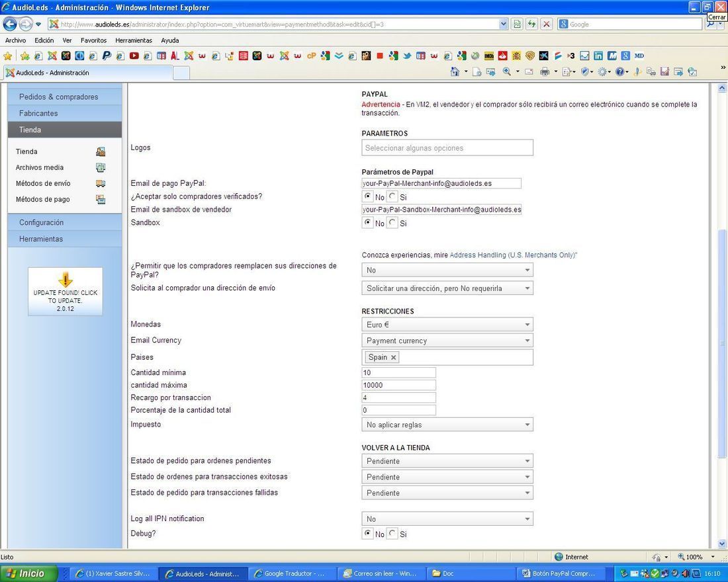Select Si for verified buyers only
The image size is (728, 582).
click(x=392, y=196)
